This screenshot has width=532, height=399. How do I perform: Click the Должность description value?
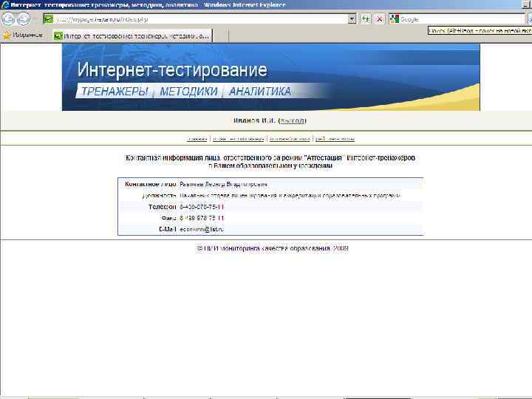click(x=290, y=196)
